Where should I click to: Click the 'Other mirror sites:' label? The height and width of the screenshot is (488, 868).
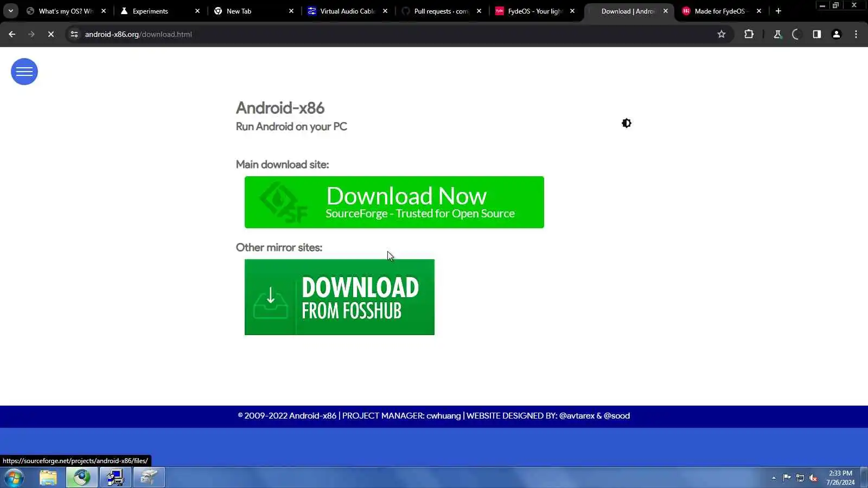pos(279,247)
